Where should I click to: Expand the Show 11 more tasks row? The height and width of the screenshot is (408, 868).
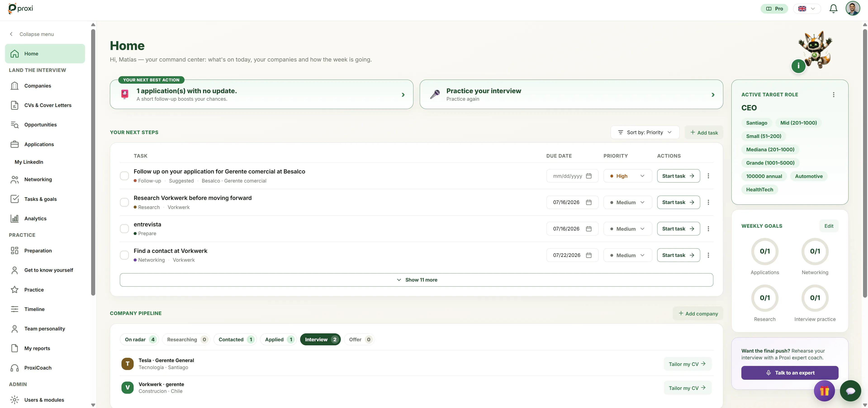pyautogui.click(x=417, y=280)
